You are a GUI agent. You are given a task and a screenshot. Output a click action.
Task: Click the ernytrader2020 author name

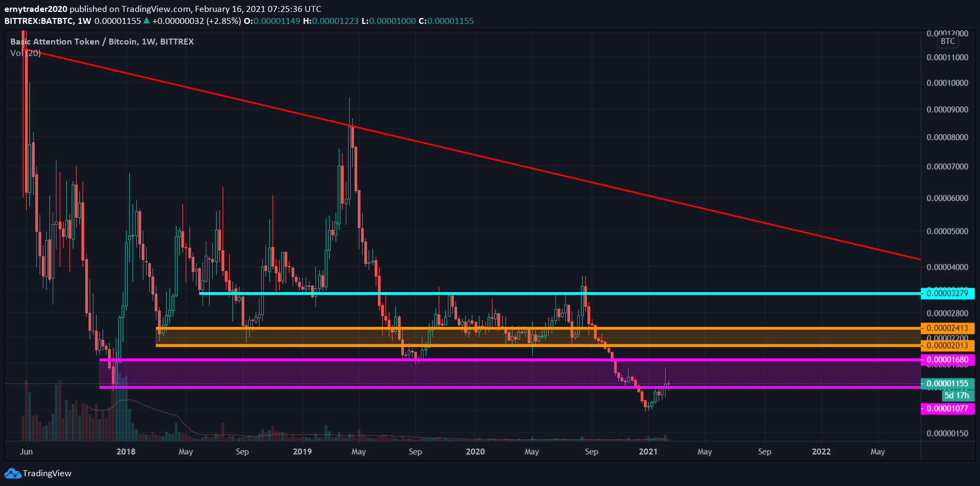[36, 9]
